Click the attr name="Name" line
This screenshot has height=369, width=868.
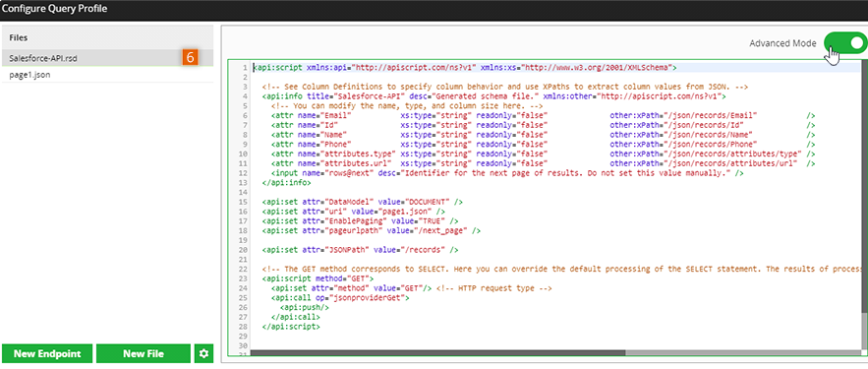[x=543, y=135]
